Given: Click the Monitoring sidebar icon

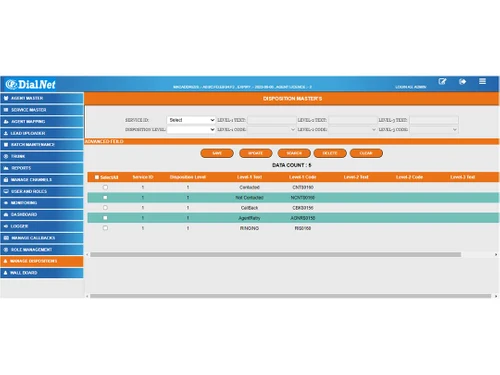Looking at the screenshot, I should [6, 203].
